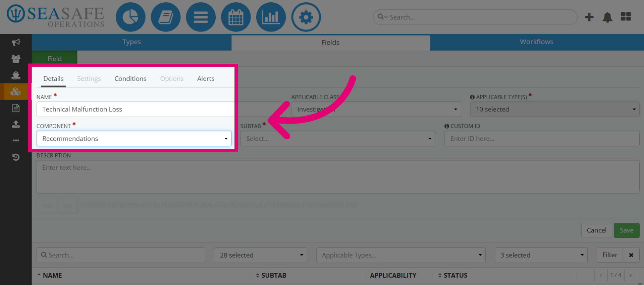Click the SeaSafe Operations logo
The height and width of the screenshot is (285, 644).
[x=56, y=16]
